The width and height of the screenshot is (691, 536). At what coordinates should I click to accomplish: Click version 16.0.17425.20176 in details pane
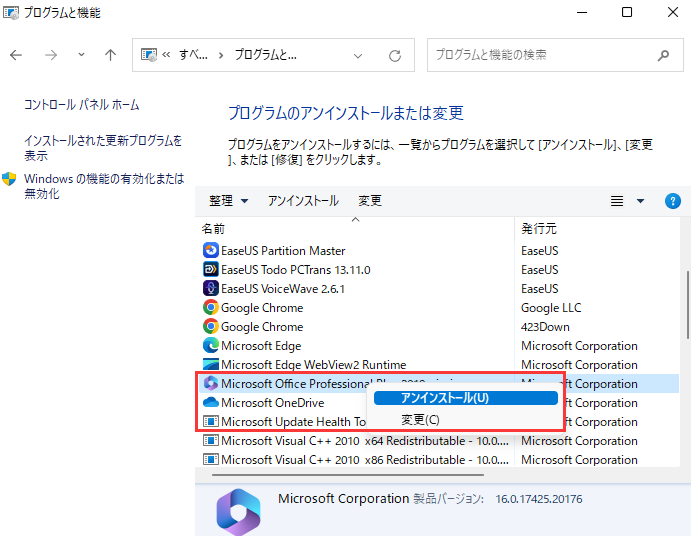click(x=539, y=499)
